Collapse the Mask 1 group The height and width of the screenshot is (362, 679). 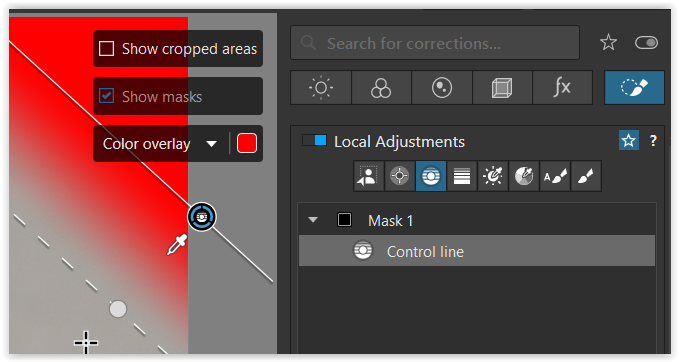pos(313,220)
